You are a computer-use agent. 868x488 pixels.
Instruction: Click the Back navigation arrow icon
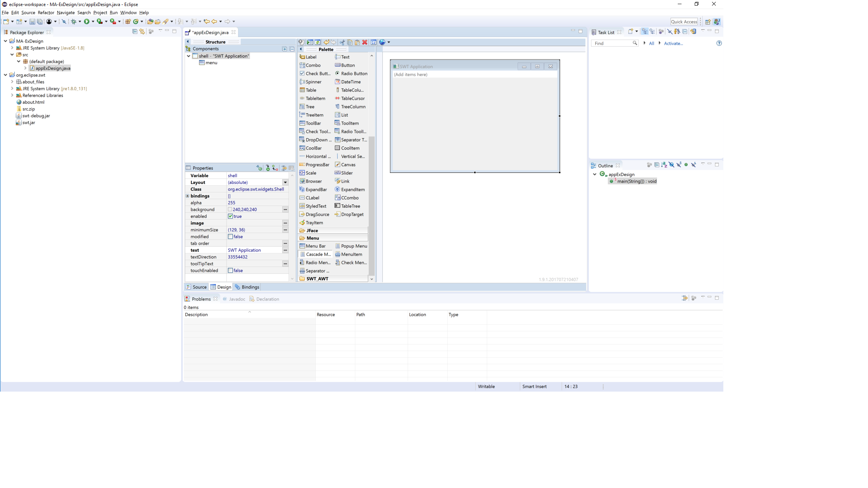click(214, 21)
